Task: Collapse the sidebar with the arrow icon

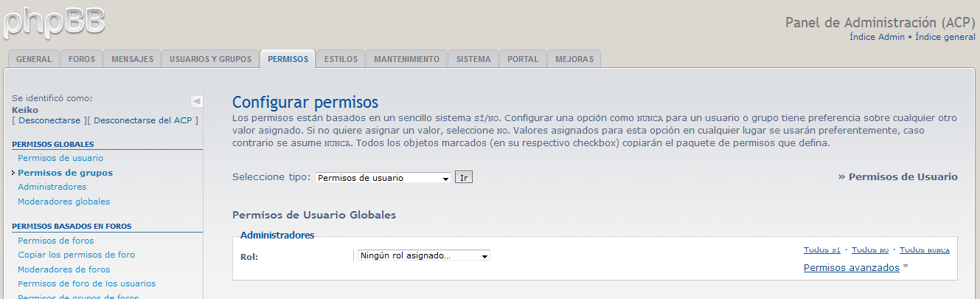Action: [x=197, y=101]
